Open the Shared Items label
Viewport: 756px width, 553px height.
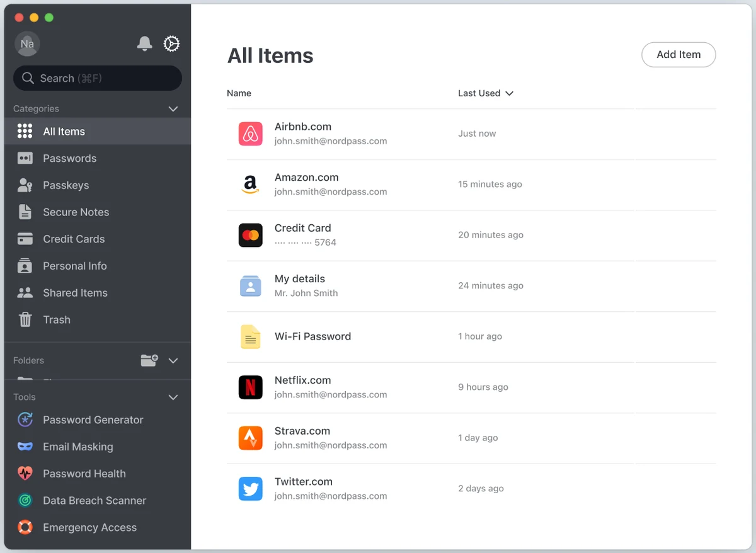coord(75,293)
